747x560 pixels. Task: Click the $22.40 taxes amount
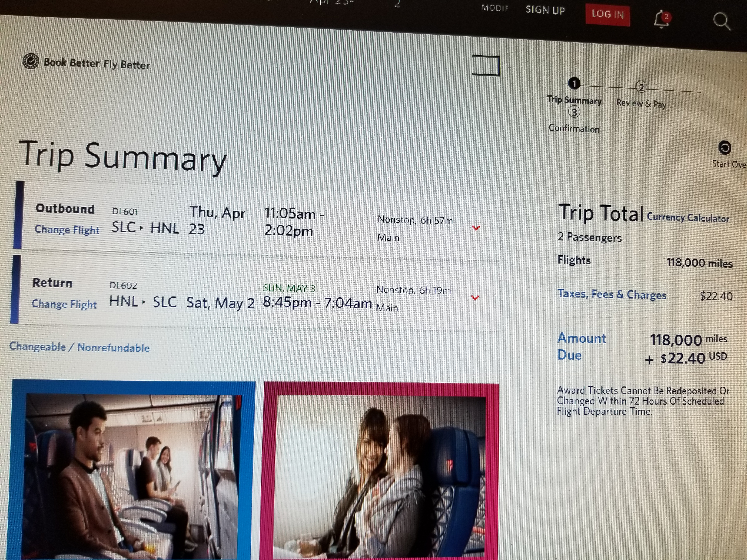[716, 296]
